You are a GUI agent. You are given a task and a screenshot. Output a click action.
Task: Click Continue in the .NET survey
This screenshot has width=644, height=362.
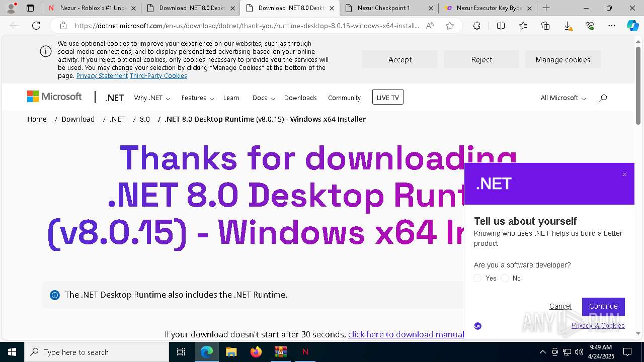(603, 306)
